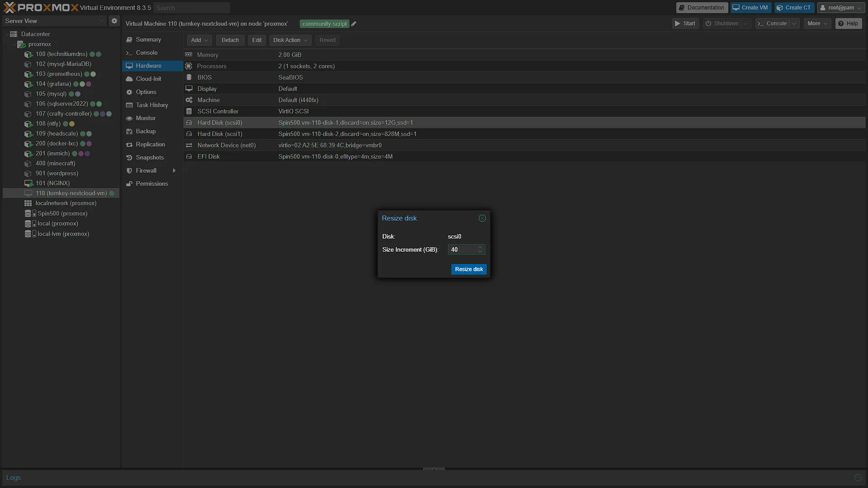Click the Create VM button
The height and width of the screenshot is (488, 868).
coord(750,8)
